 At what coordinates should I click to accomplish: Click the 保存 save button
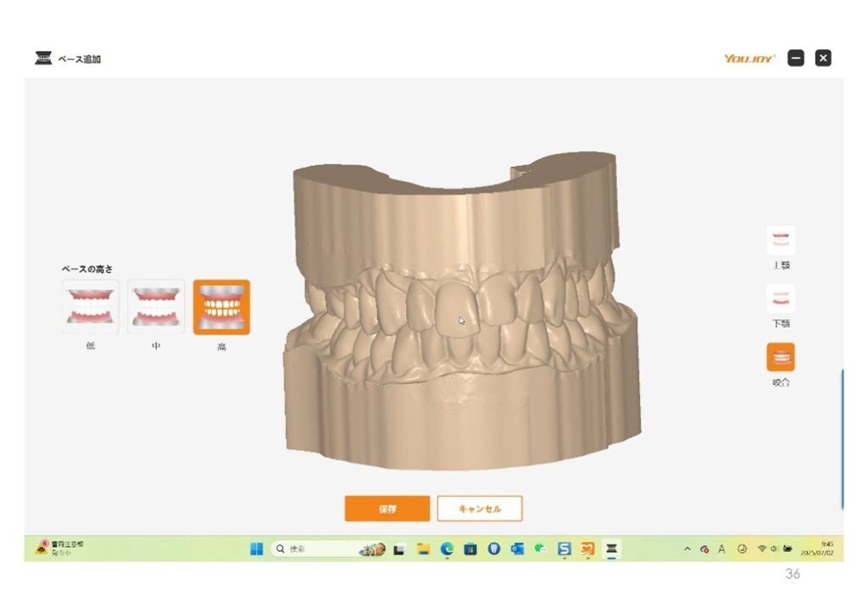coord(387,509)
